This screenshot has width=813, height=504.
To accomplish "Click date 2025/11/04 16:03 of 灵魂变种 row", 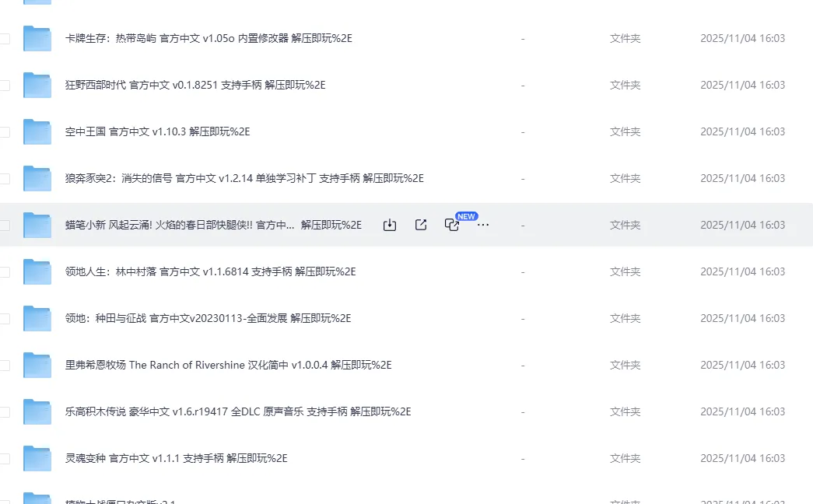I will (x=742, y=458).
